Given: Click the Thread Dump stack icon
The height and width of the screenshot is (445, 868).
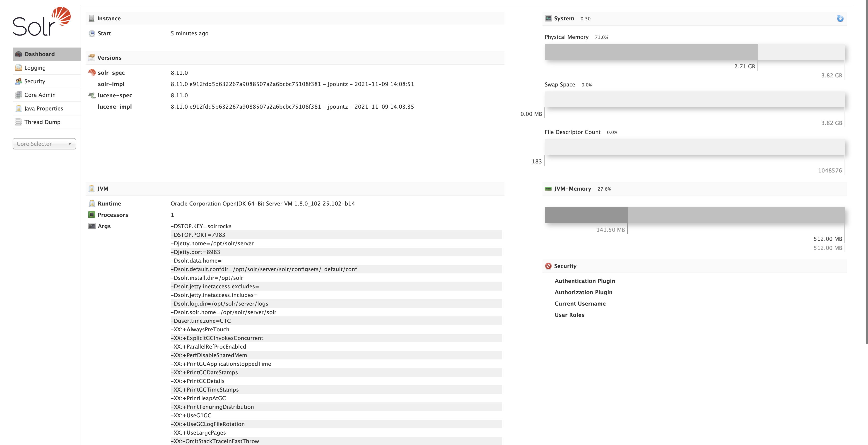Looking at the screenshot, I should (19, 122).
